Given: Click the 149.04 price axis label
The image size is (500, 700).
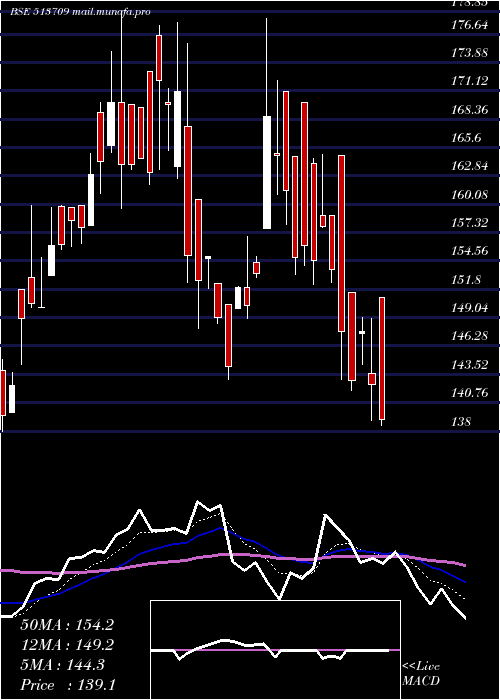Looking at the screenshot, I should click(x=469, y=308).
